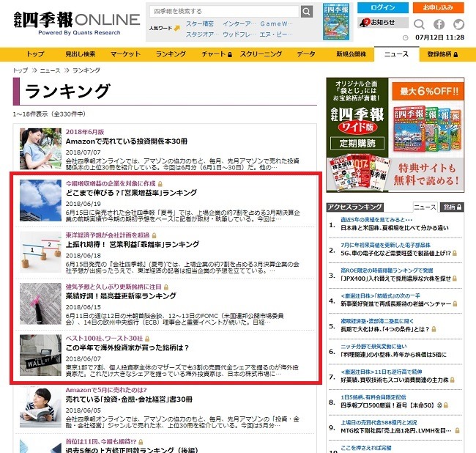Click the pink marker pen article thumbnail
The image size is (476, 453).
[x=40, y=303]
